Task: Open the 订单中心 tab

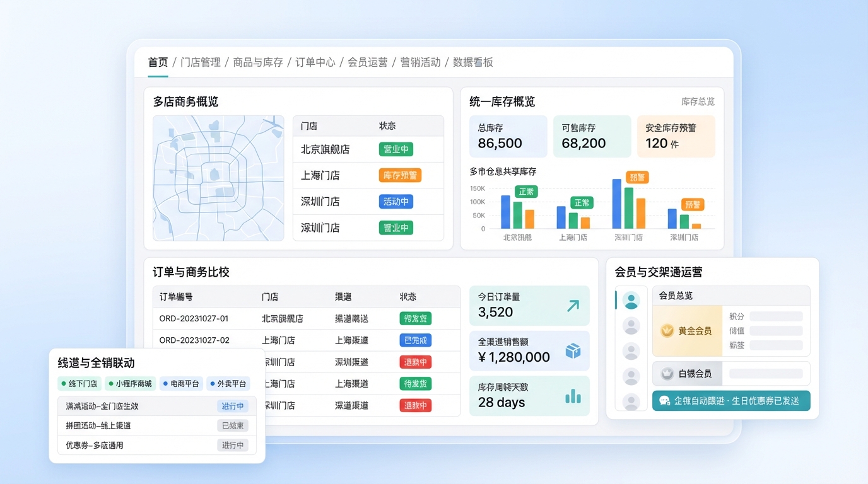Action: [x=315, y=62]
